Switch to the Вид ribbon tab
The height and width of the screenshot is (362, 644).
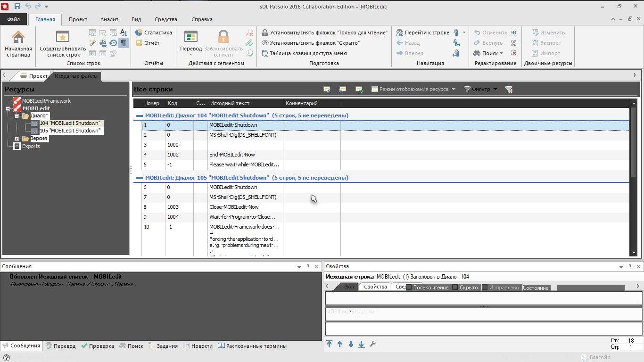(136, 19)
